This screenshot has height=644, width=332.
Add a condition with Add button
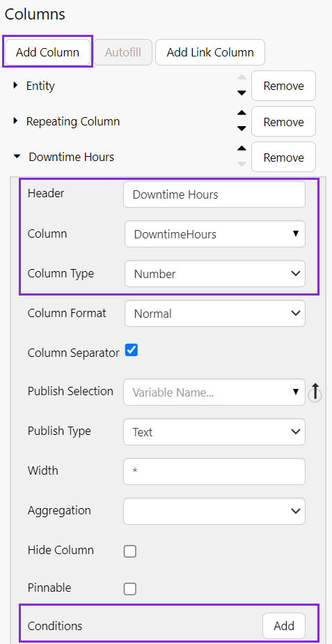(x=284, y=625)
